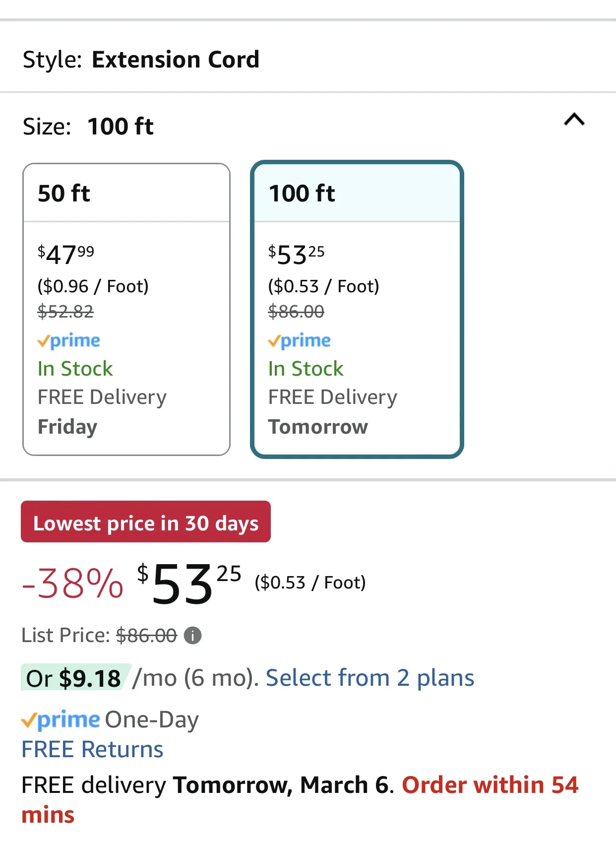Click Tomorrow delivery text in 100 ft card

pos(318,427)
